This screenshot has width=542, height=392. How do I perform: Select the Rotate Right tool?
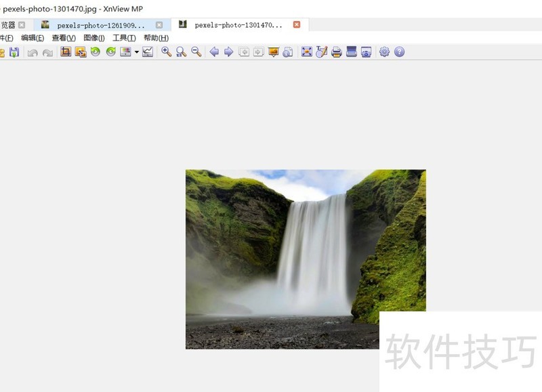(x=110, y=51)
